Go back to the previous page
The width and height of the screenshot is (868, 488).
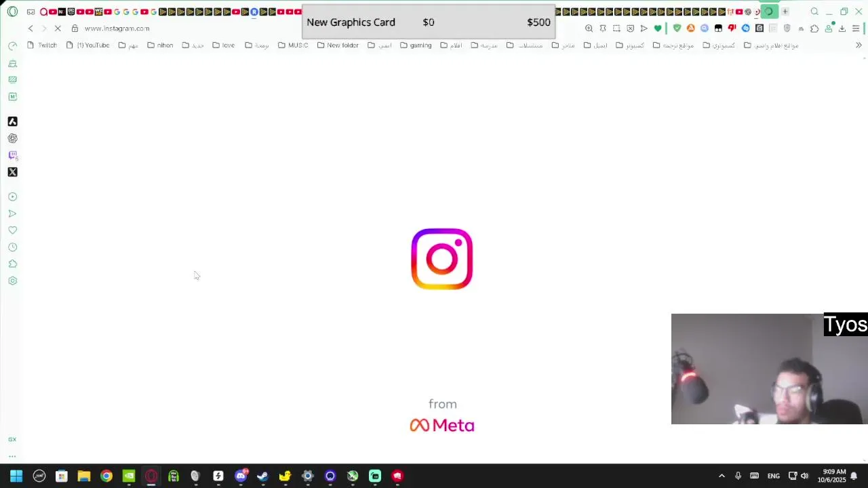[31, 28]
